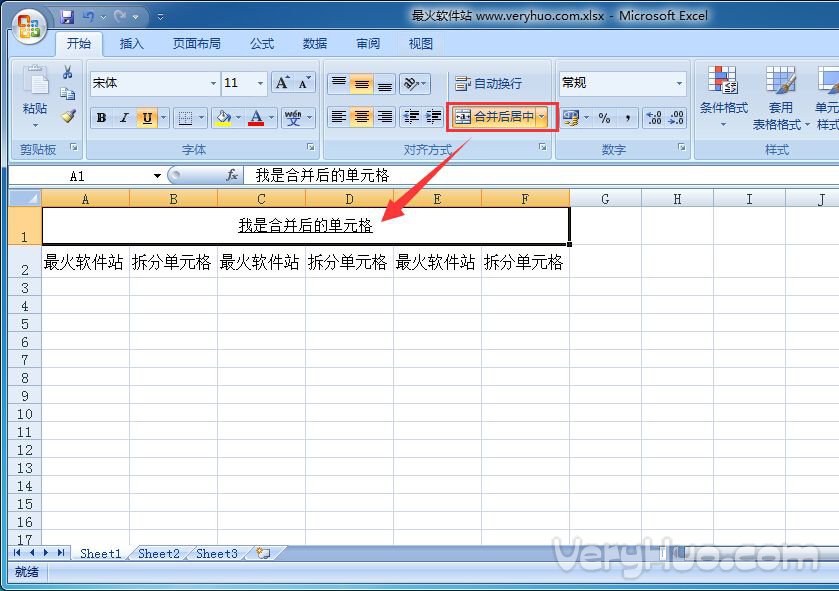Image resolution: width=839 pixels, height=591 pixels.
Task: Increase the cell indent
Action: click(433, 117)
